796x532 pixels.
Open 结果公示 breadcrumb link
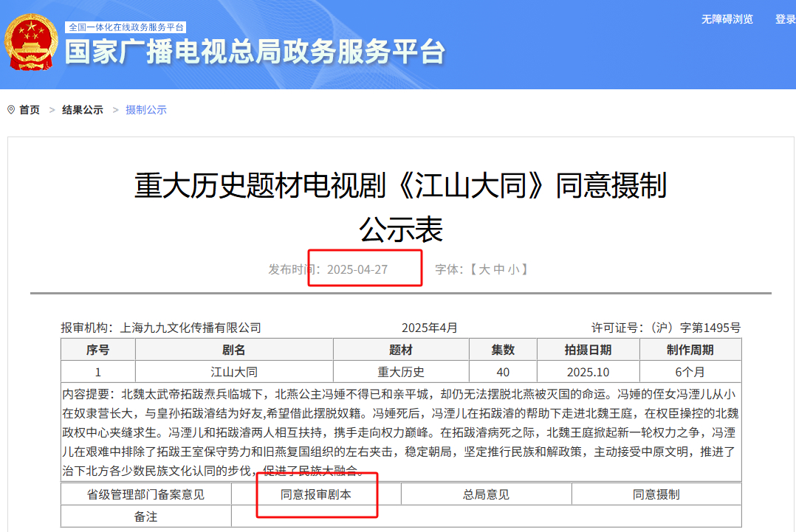pos(82,109)
